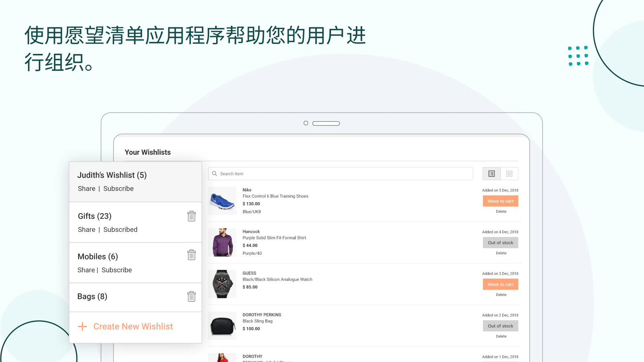644x362 pixels.
Task: Share Judith's Wishlist
Action: click(87, 189)
